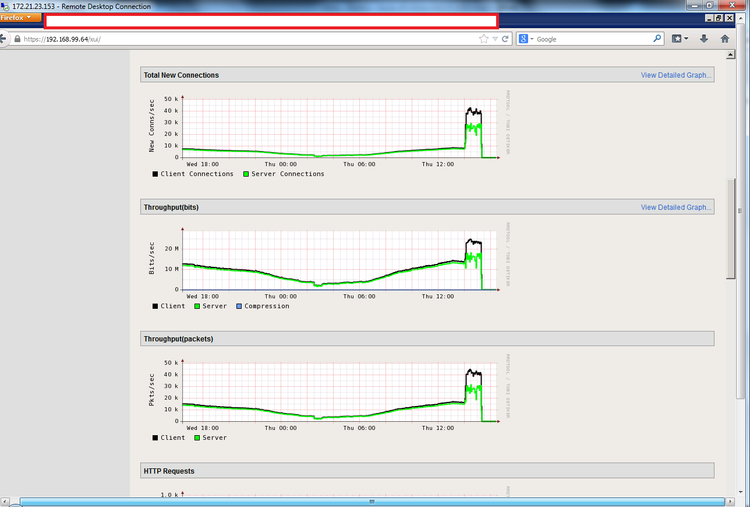Image resolution: width=750 pixels, height=507 pixels.
Task: Click the Throughput(bits) graph image
Action: (329, 266)
